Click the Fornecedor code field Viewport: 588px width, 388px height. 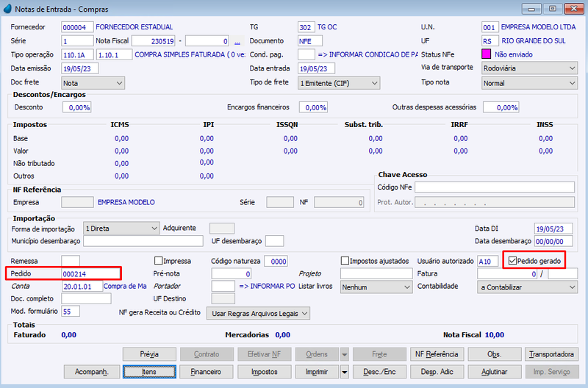pyautogui.click(x=77, y=27)
